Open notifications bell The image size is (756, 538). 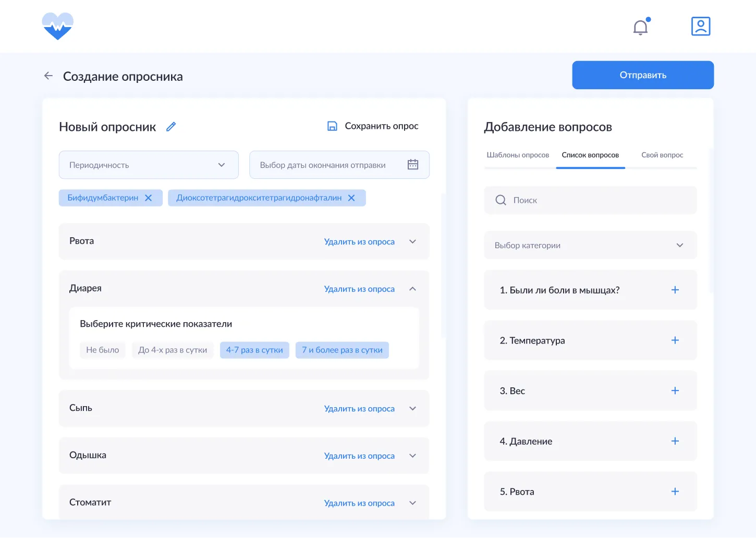(x=641, y=27)
